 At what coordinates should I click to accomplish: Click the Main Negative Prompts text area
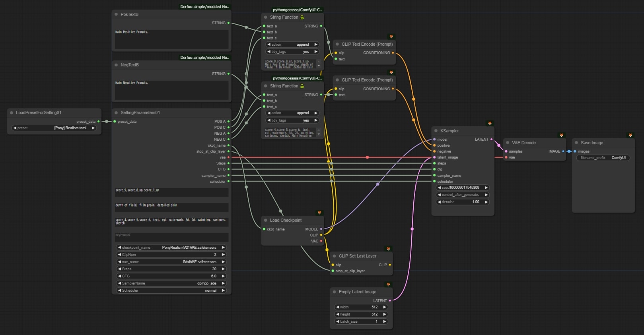pyautogui.click(x=171, y=90)
